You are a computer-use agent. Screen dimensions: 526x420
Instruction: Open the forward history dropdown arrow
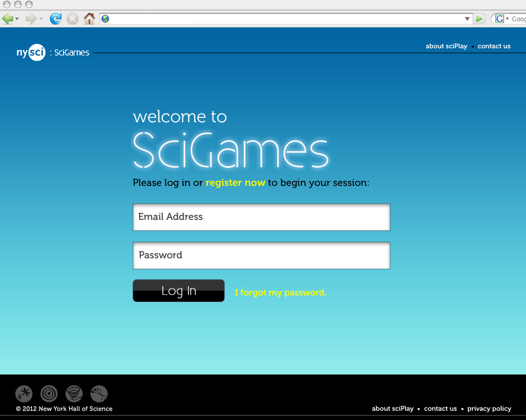coord(41,19)
